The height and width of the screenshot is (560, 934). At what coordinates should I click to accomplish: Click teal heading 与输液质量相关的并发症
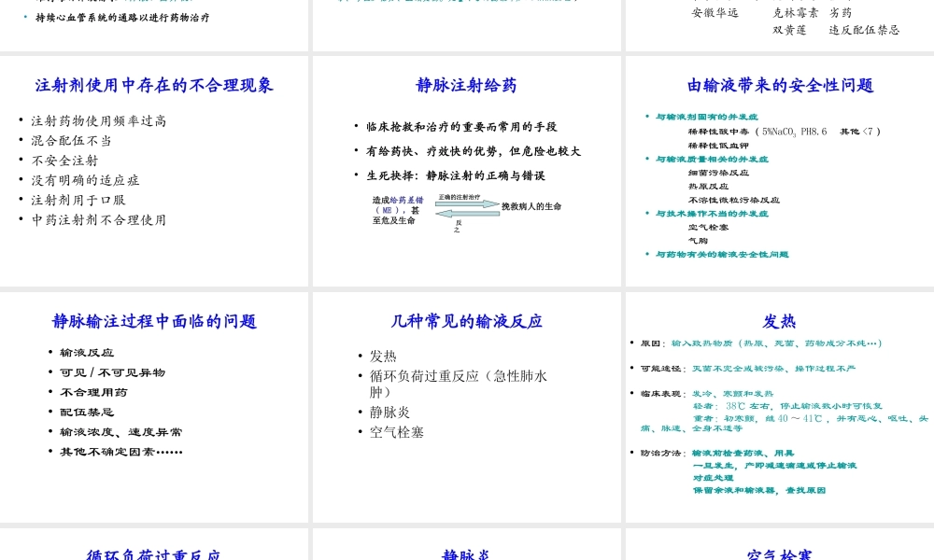tap(712, 160)
